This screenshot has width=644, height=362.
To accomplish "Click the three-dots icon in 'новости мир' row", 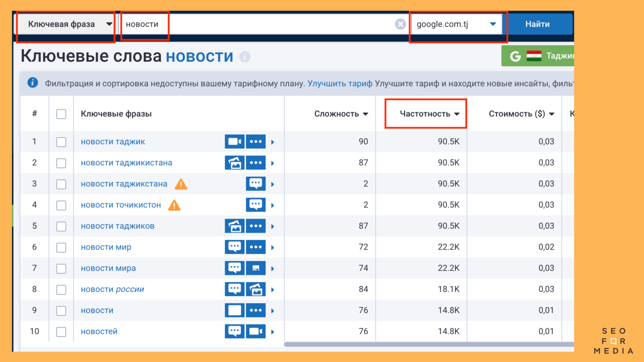I will (x=256, y=247).
